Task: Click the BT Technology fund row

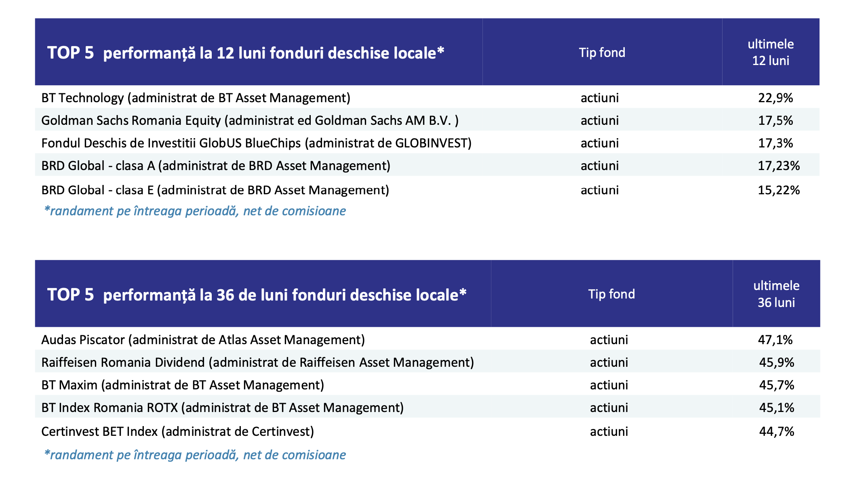Action: pos(427,98)
